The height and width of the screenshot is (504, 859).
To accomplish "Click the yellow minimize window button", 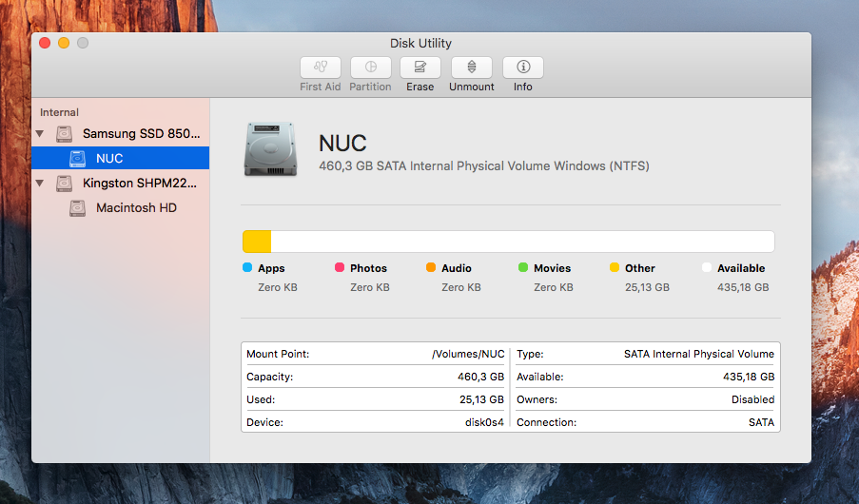I will click(64, 43).
